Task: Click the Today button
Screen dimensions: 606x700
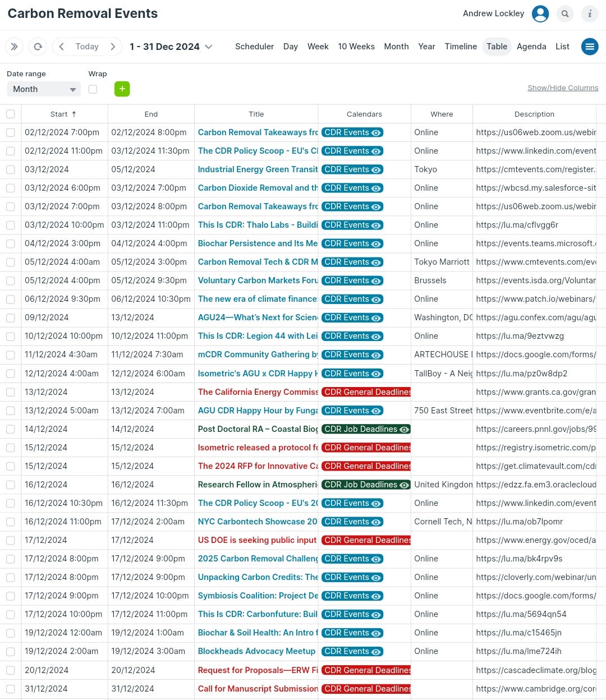Action: pyautogui.click(x=87, y=47)
